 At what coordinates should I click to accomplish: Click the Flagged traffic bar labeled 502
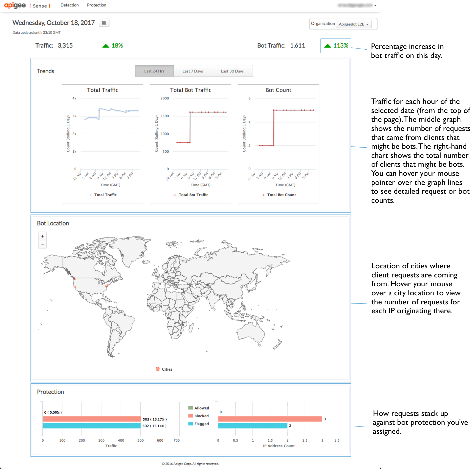91,426
